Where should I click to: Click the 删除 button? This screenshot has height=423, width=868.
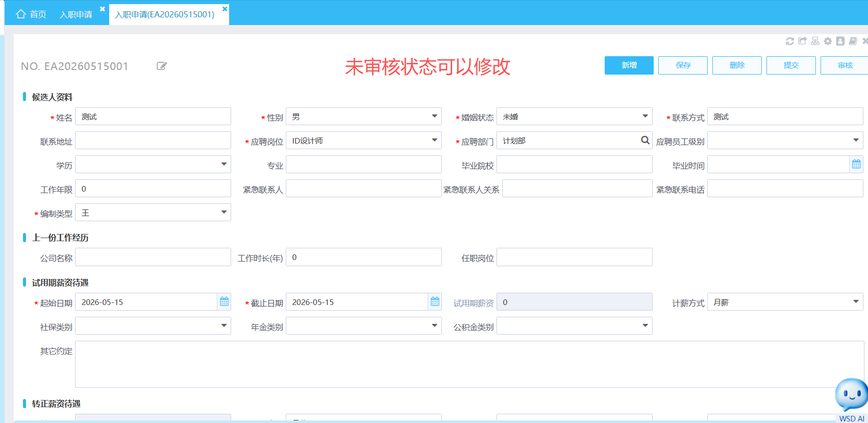point(737,65)
